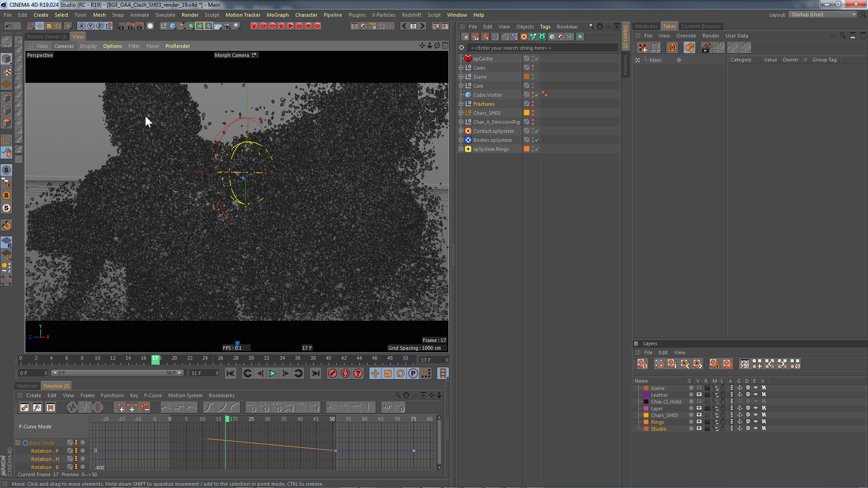Click the Undo arrow icon
The width and height of the screenshot is (868, 488).
coord(8,26)
